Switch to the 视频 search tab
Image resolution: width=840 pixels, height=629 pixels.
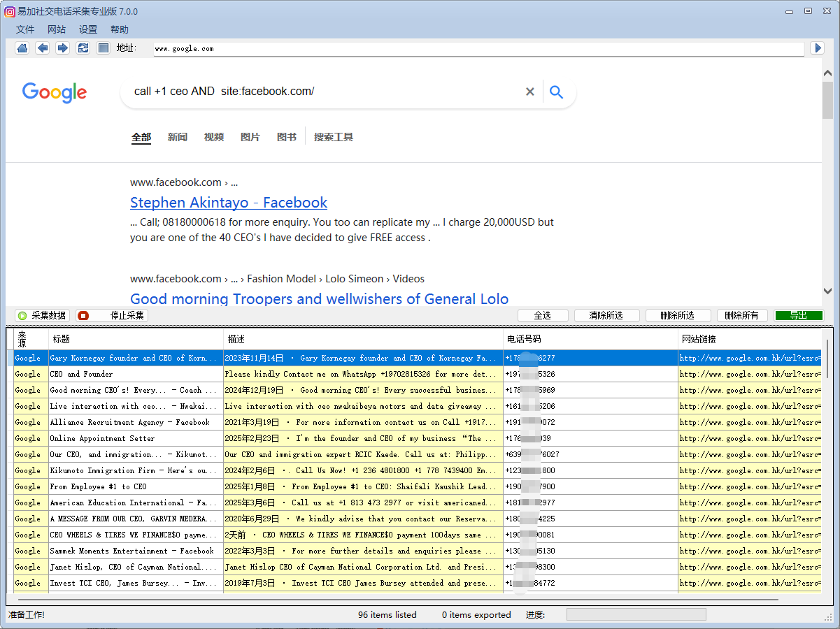(x=214, y=137)
